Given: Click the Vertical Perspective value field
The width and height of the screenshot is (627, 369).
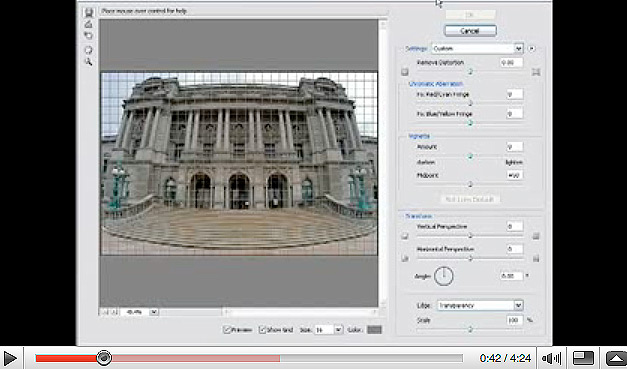Looking at the screenshot, I should click(514, 226).
